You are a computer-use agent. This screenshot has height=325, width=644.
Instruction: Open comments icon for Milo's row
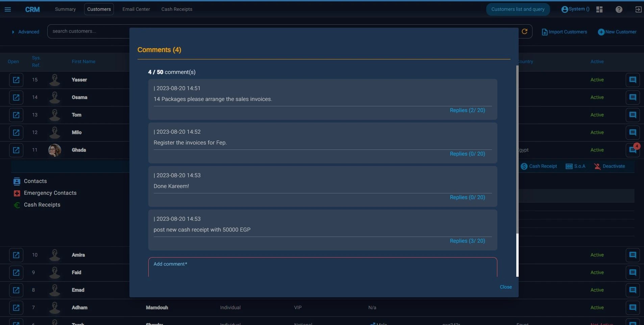(x=633, y=133)
